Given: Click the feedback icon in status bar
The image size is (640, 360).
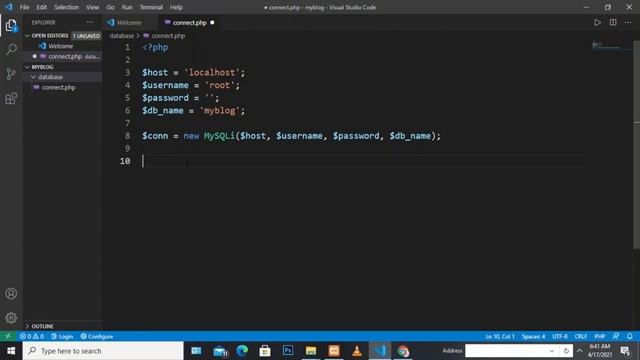Looking at the screenshot, I should click(616, 336).
